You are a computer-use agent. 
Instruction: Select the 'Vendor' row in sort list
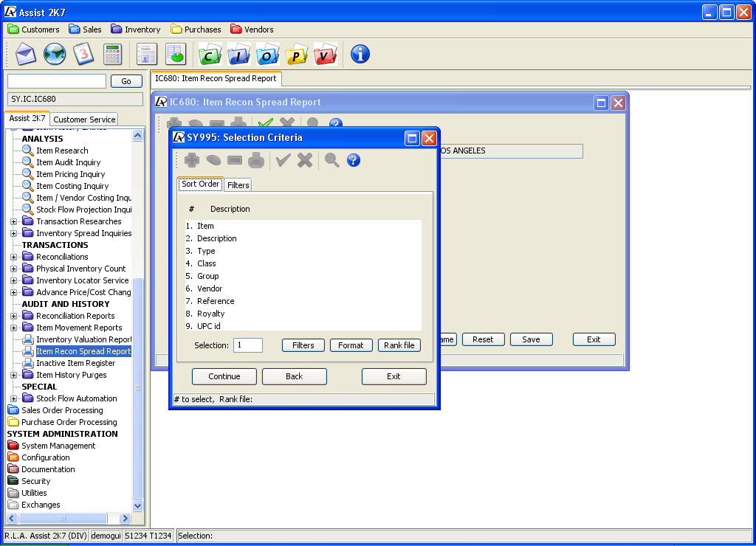[x=303, y=288]
